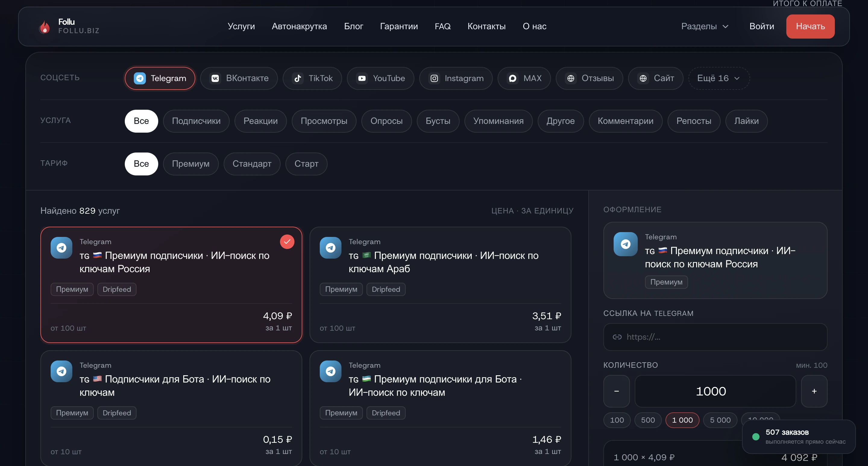Choose the Премиум tariff filter
Image resolution: width=868 pixels, height=466 pixels.
pos(191,164)
